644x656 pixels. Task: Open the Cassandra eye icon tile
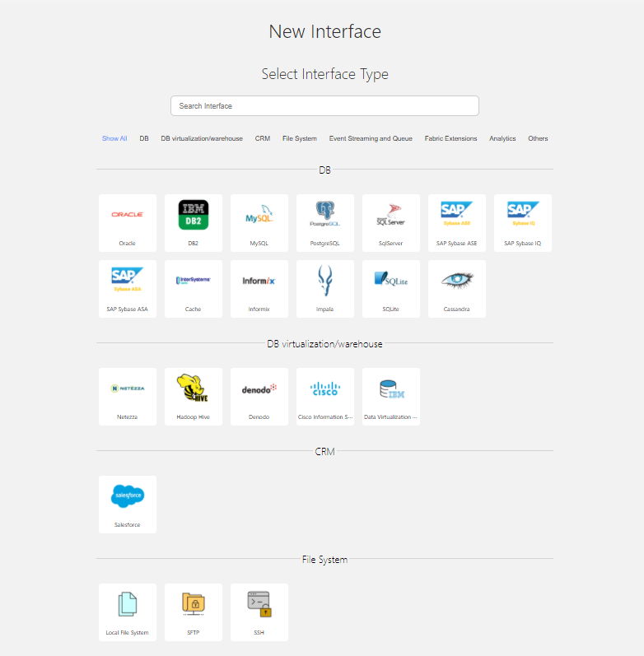457,281
